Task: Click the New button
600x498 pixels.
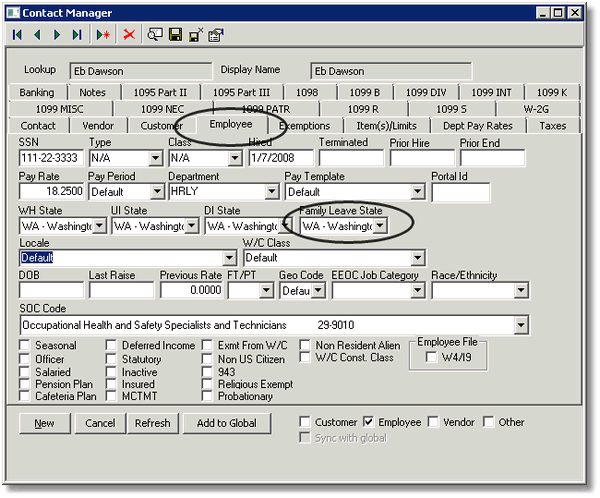Action: pyautogui.click(x=45, y=423)
